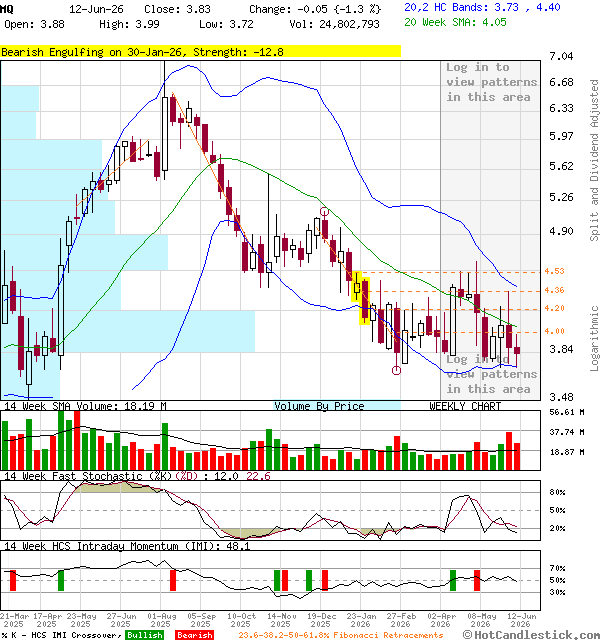Click the red Bearish legend box
This screenshot has width=600, height=640.
pos(195,635)
